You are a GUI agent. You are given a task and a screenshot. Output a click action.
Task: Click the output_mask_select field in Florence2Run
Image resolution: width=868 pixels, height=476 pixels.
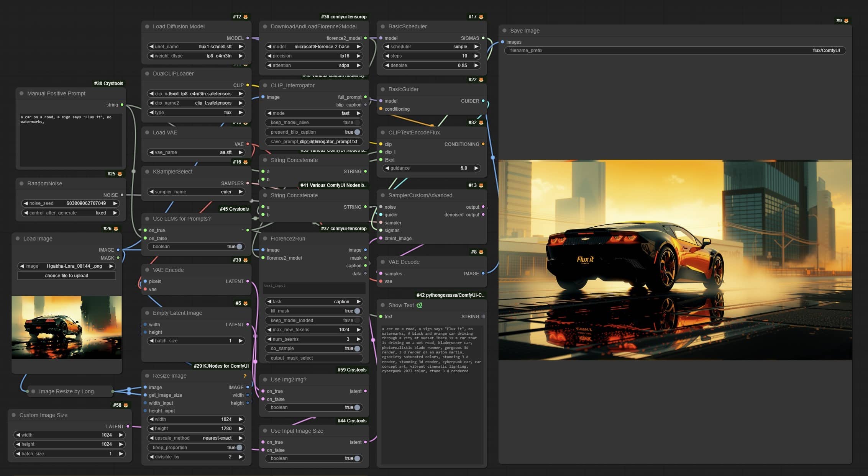point(313,358)
